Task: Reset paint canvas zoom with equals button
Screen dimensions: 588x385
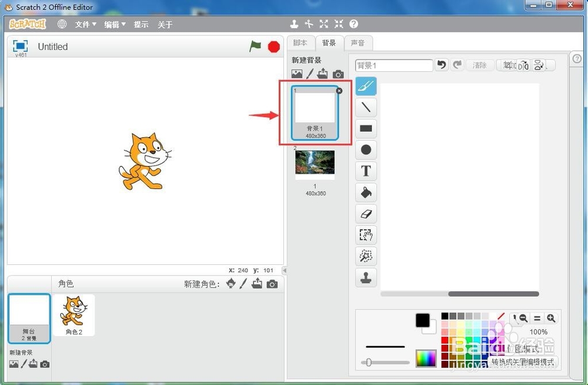Action: (x=537, y=318)
